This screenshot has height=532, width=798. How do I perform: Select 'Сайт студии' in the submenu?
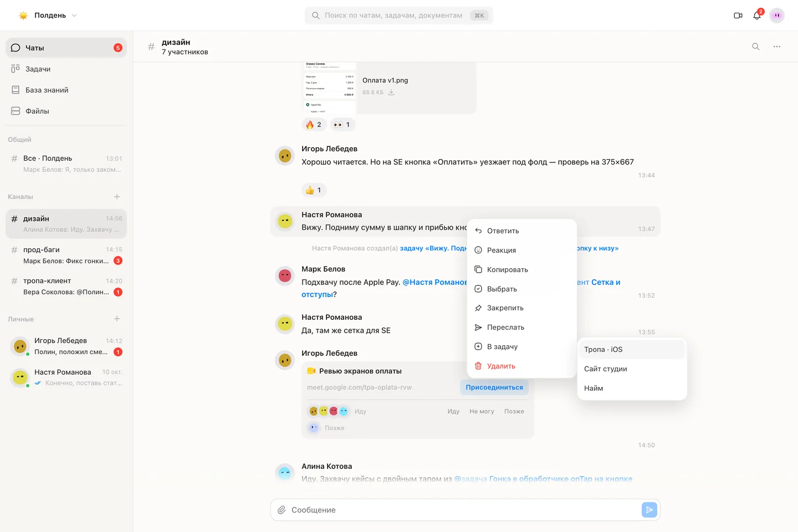coord(632,369)
